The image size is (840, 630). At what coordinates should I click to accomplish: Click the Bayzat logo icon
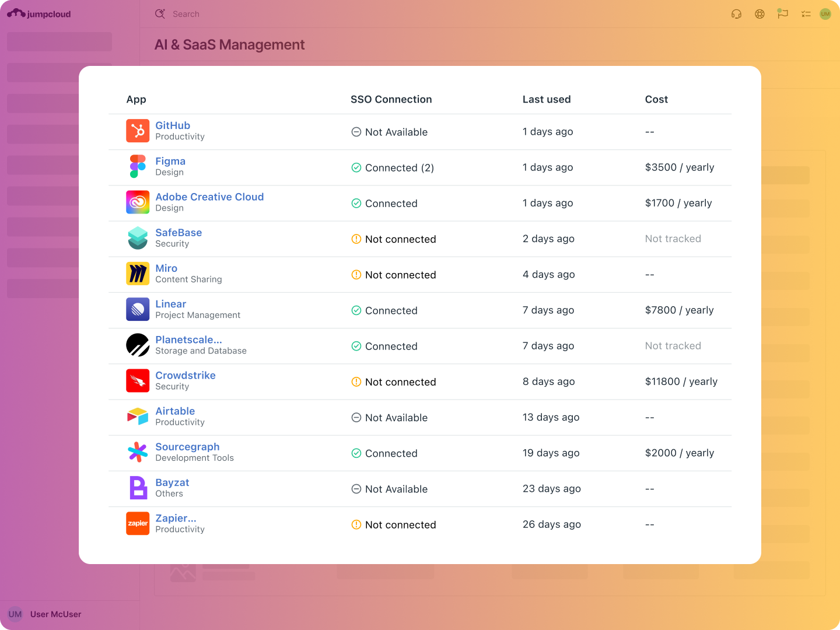pos(138,488)
